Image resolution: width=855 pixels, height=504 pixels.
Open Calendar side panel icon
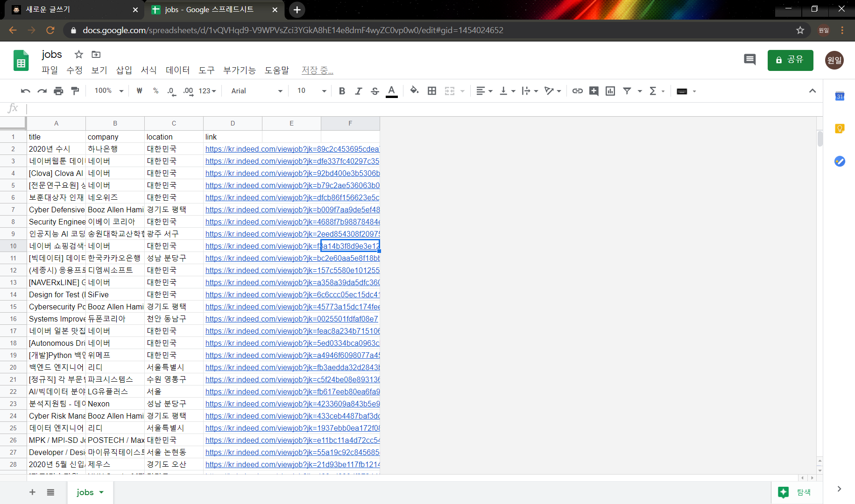click(840, 96)
